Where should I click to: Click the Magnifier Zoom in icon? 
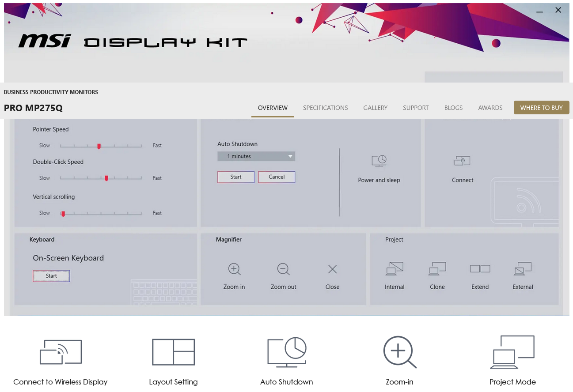pyautogui.click(x=234, y=269)
